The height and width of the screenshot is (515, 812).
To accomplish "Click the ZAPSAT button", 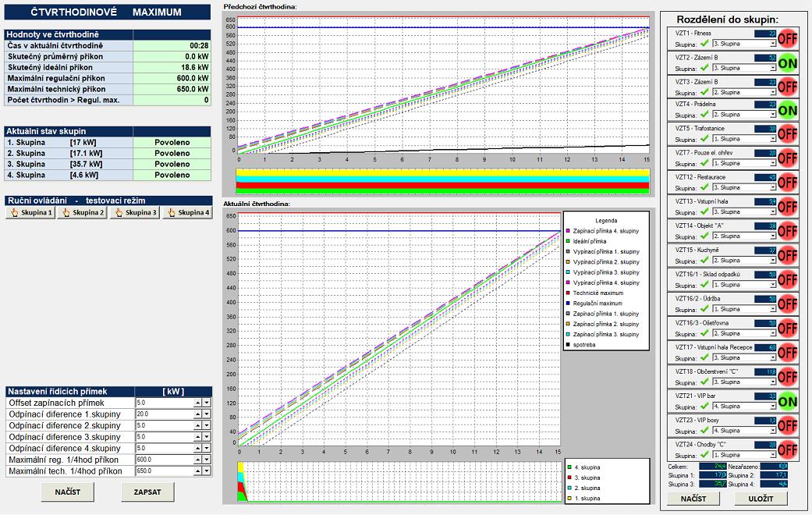I will point(147,492).
